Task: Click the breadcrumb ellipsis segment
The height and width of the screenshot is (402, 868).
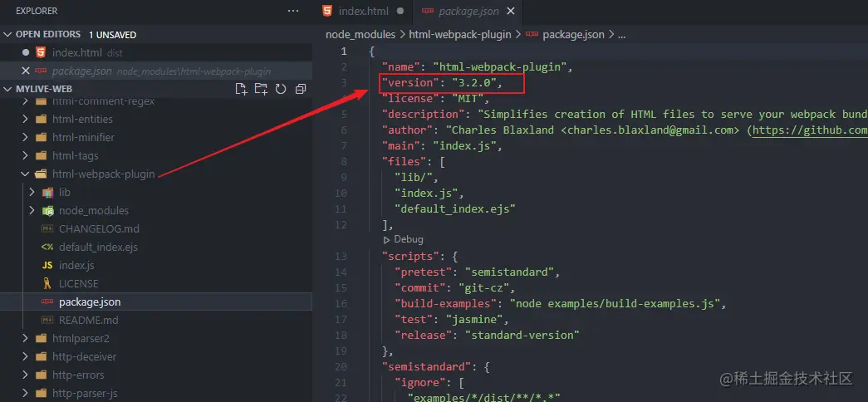Action: (x=621, y=36)
